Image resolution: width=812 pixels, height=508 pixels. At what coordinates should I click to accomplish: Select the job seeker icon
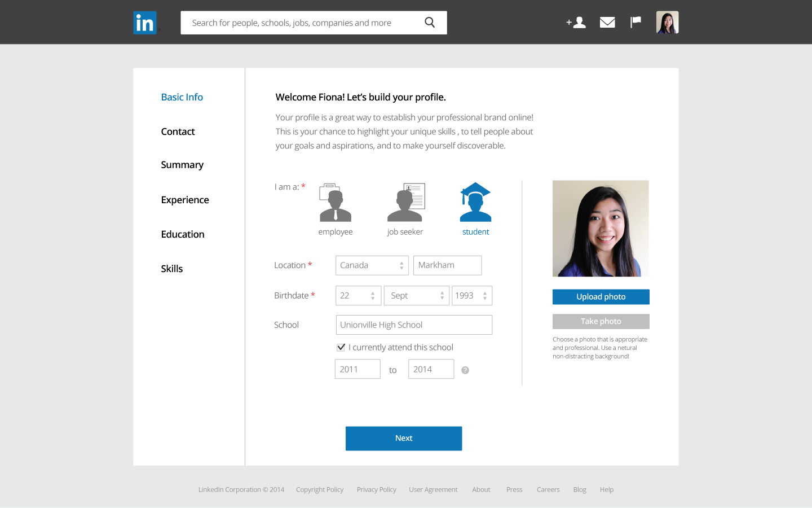[x=406, y=202]
